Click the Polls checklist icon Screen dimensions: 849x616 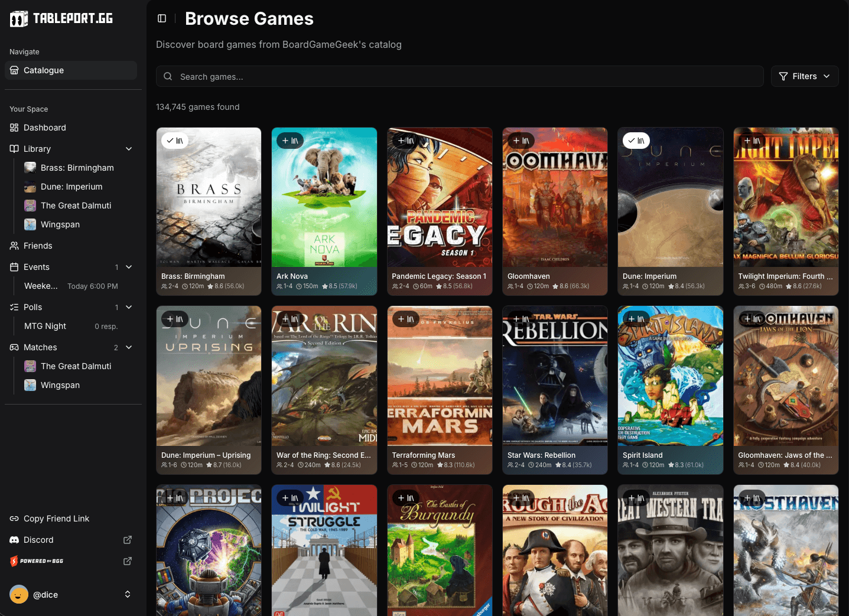click(14, 307)
